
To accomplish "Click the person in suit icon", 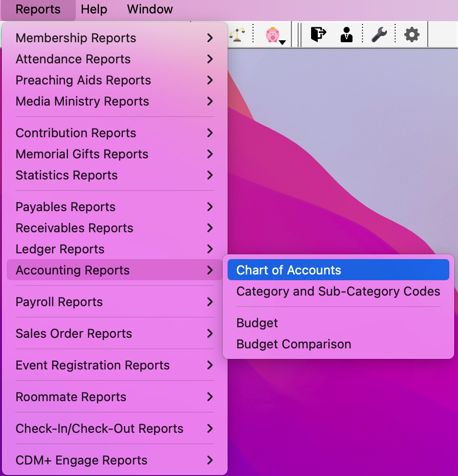I will [x=346, y=35].
